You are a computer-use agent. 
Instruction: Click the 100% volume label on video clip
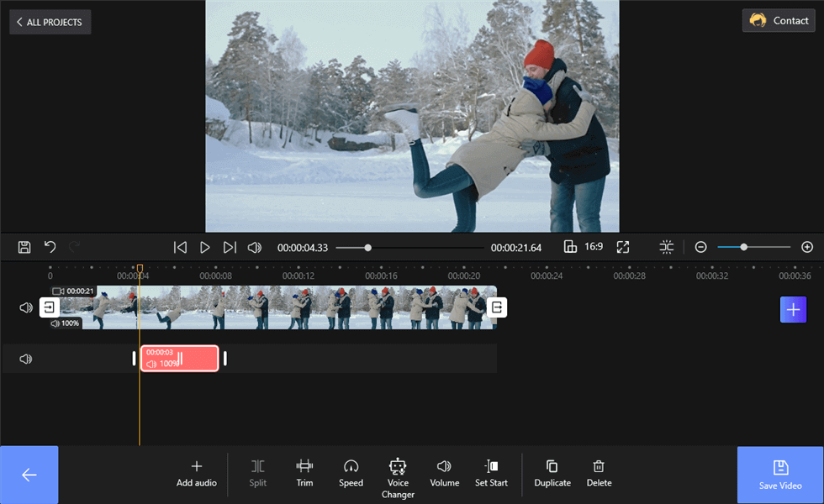(66, 323)
